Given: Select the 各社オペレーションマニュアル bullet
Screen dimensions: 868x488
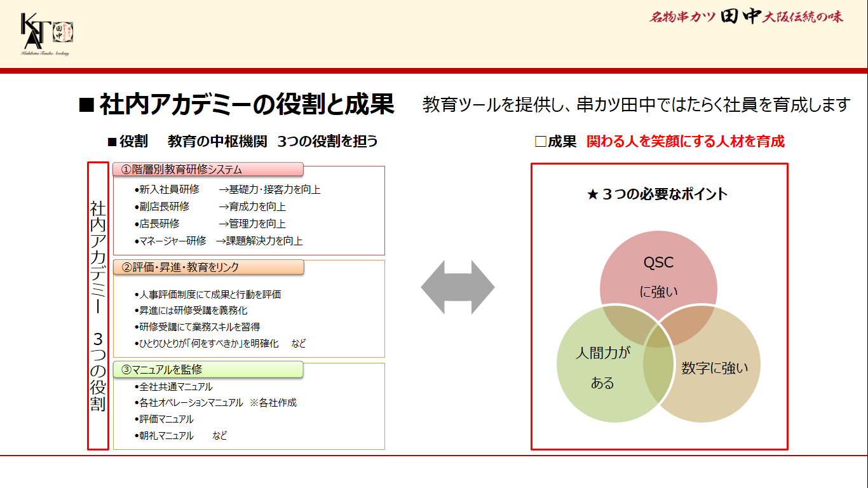Looking at the screenshot, I should [191, 403].
